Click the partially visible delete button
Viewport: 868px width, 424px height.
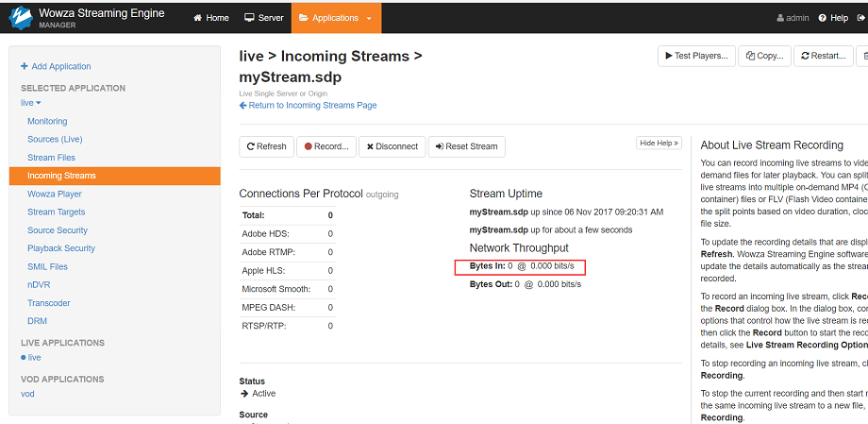click(x=862, y=56)
